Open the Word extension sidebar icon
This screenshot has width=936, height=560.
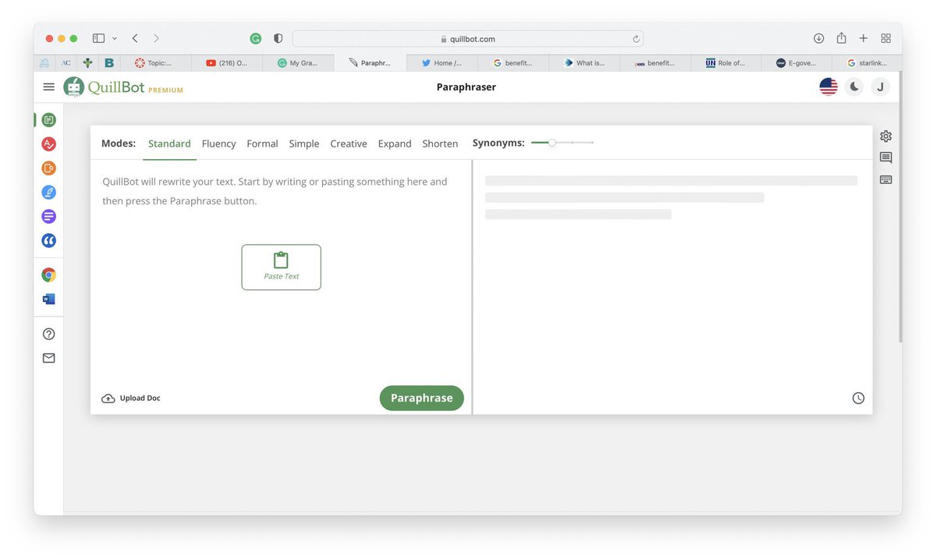pyautogui.click(x=49, y=299)
